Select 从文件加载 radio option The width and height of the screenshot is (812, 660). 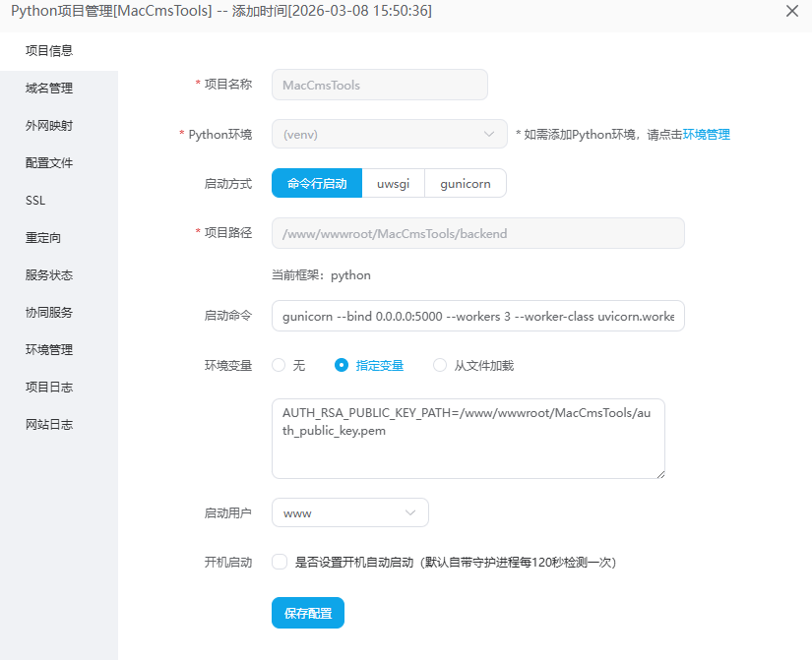(440, 365)
